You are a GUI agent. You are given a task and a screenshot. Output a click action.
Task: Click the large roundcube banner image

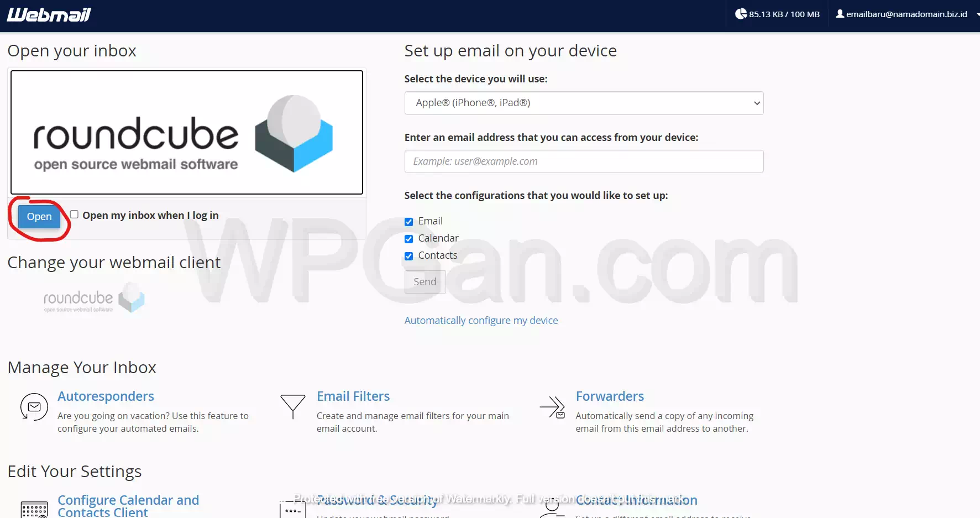click(x=187, y=132)
